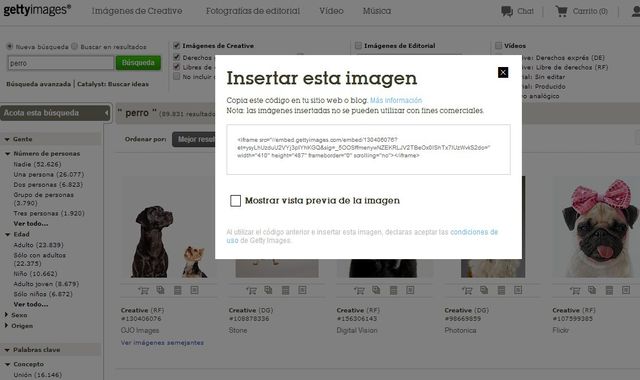Open price calculator icon for image #107599385

pos(609,290)
